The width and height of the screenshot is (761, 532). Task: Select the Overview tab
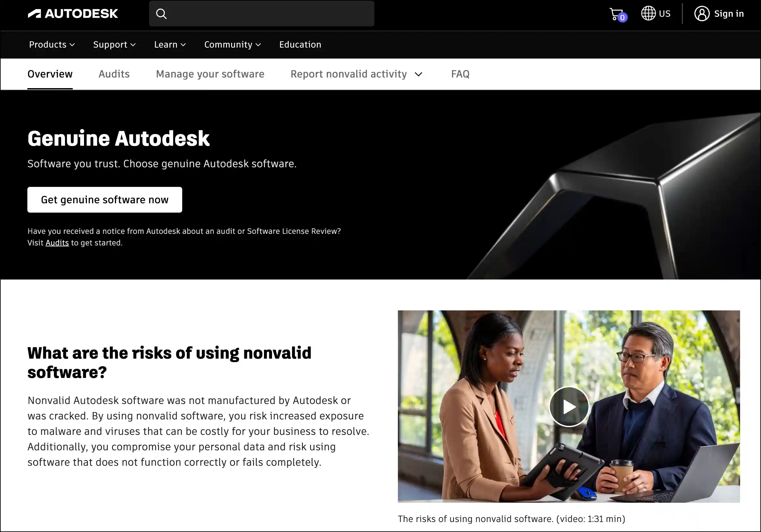click(50, 74)
